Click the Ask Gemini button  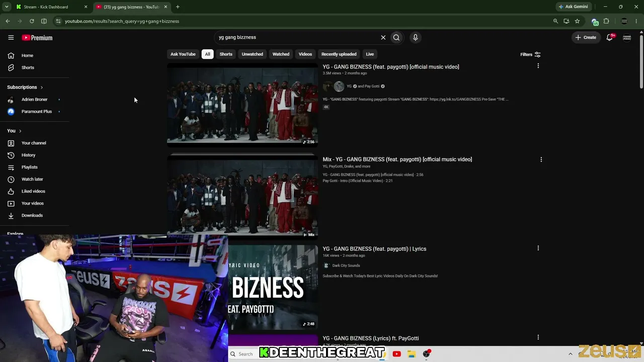pos(573,7)
